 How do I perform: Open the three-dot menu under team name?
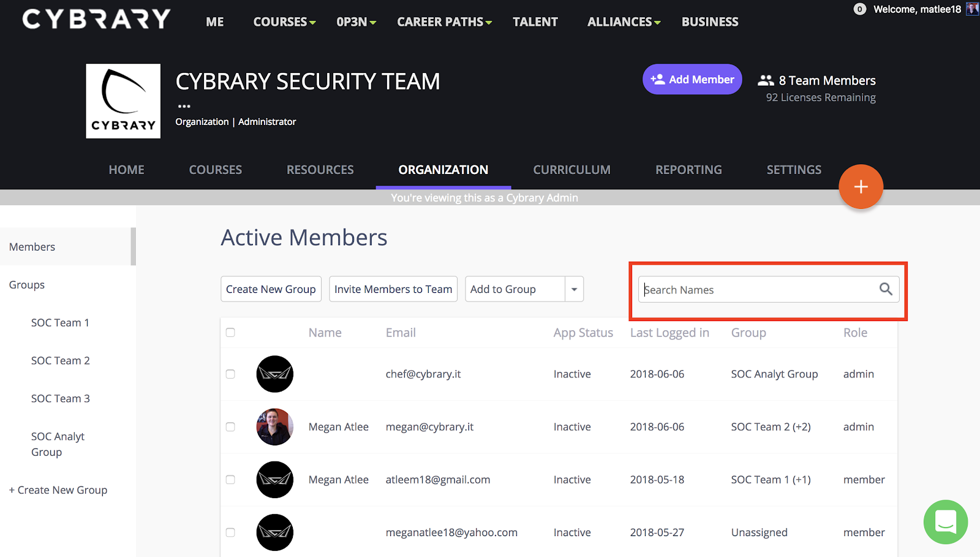pyautogui.click(x=184, y=106)
